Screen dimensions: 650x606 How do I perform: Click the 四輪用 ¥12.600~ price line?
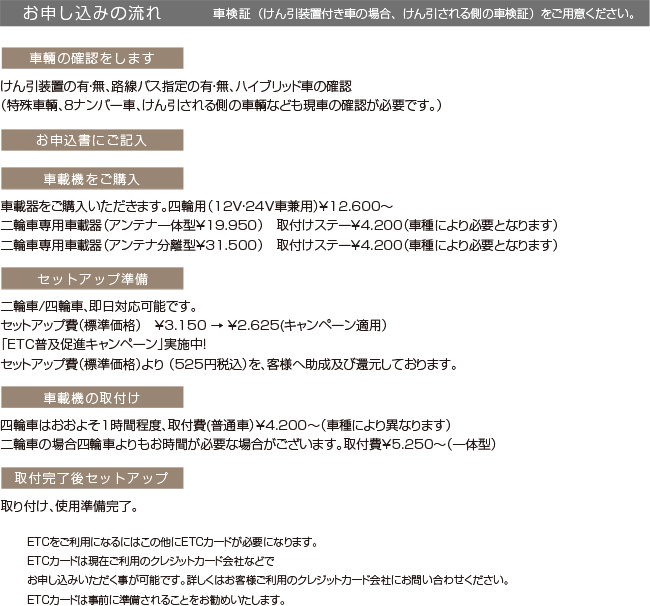tap(196, 206)
